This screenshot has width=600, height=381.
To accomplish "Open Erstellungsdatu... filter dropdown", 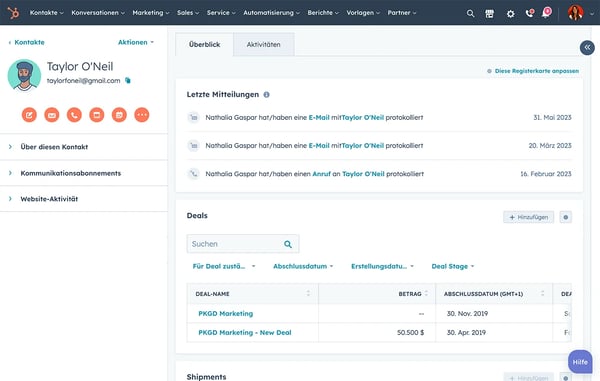I will (x=383, y=266).
